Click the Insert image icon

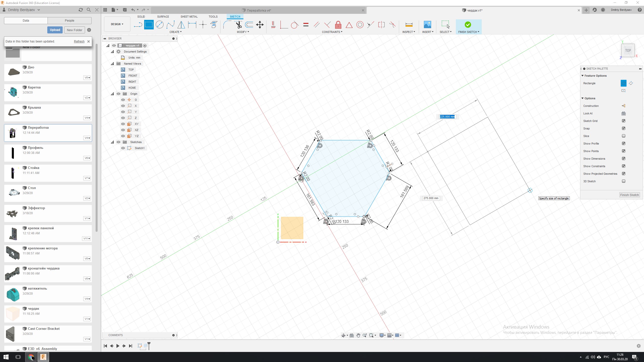[x=427, y=25]
